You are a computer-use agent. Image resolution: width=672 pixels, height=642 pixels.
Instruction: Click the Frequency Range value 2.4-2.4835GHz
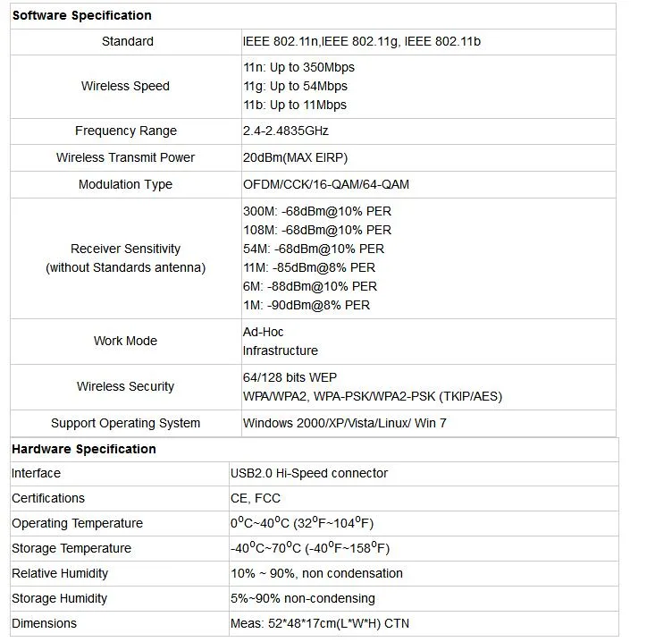pyautogui.click(x=286, y=131)
